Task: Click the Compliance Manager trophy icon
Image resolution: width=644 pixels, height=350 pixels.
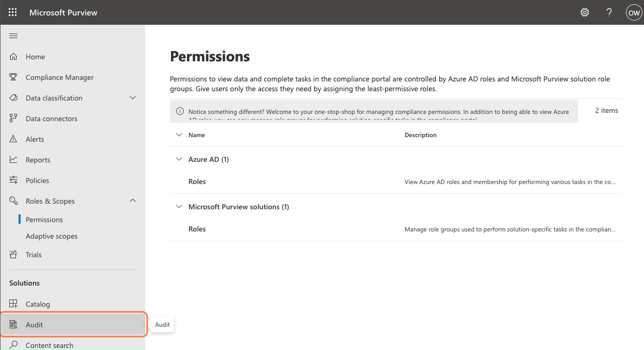Action: tap(14, 77)
